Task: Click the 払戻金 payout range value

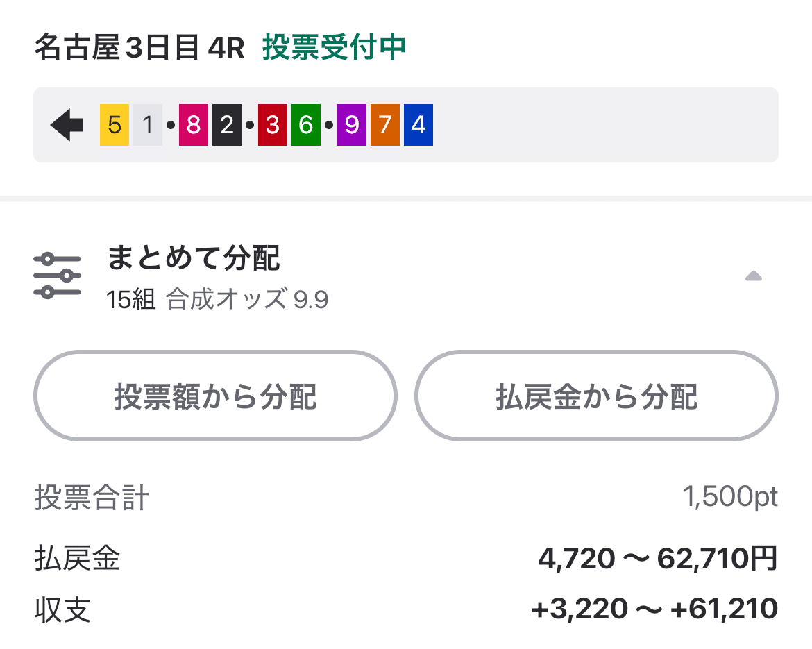Action: click(x=657, y=558)
